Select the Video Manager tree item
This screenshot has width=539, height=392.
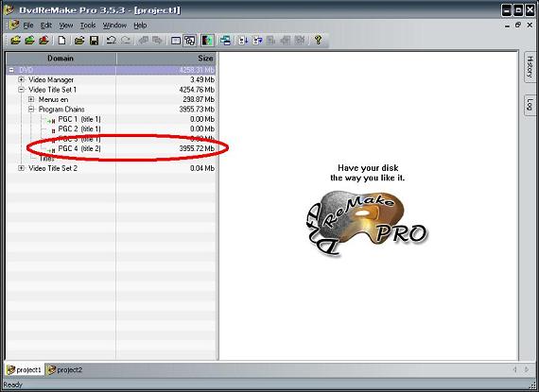pos(51,79)
